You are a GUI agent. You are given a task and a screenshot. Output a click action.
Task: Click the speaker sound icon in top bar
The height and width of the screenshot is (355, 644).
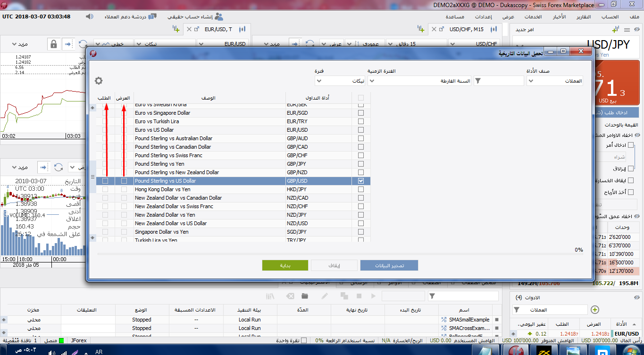click(90, 17)
